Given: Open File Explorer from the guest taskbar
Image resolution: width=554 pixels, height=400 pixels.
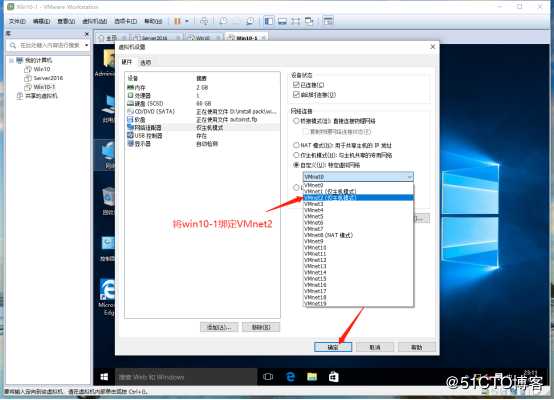Looking at the screenshot, I should (312, 377).
